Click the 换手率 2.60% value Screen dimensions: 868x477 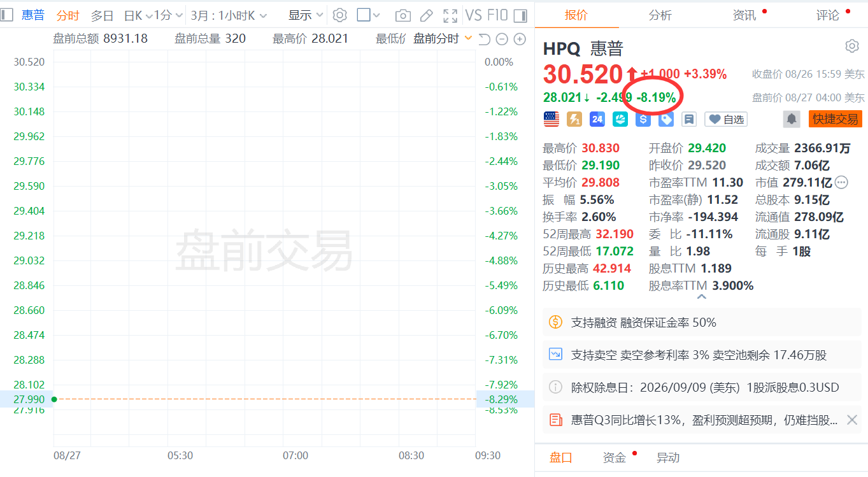(599, 217)
